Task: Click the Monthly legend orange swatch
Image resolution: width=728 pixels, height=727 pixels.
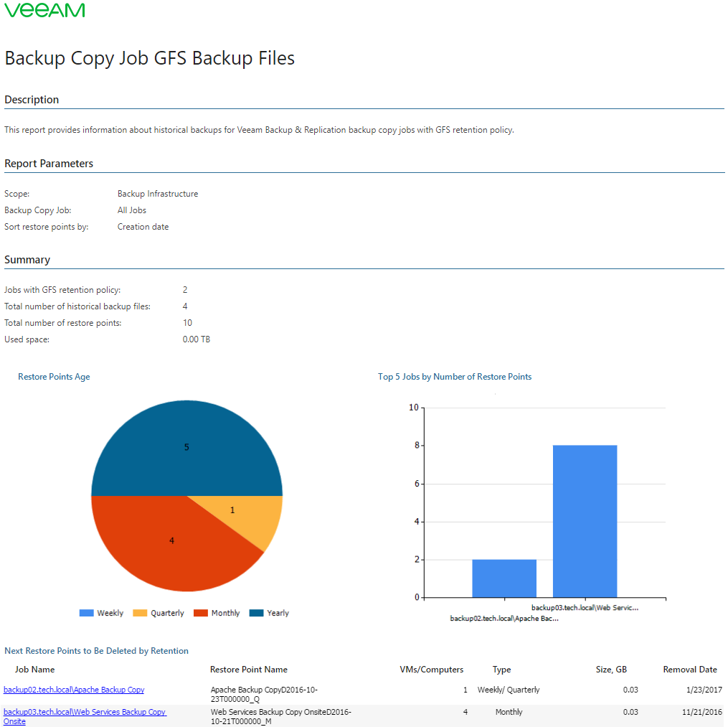Action: (201, 613)
